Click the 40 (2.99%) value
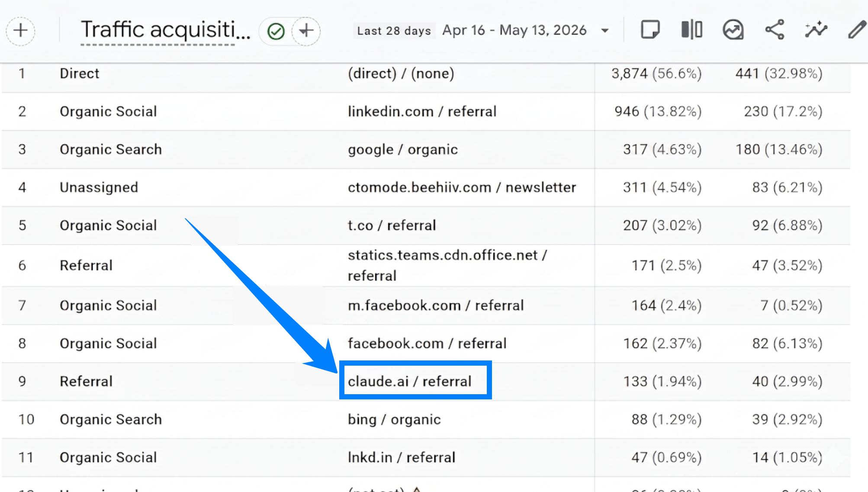868x492 pixels. pyautogui.click(x=787, y=382)
